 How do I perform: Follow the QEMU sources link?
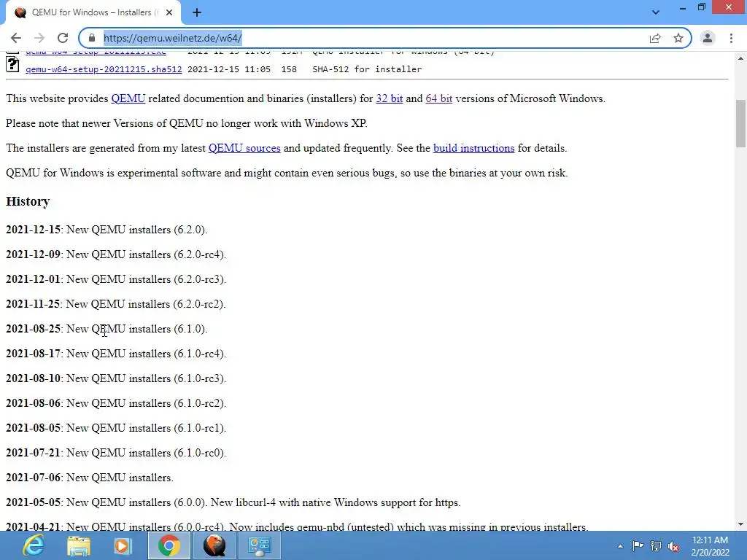[x=244, y=148]
